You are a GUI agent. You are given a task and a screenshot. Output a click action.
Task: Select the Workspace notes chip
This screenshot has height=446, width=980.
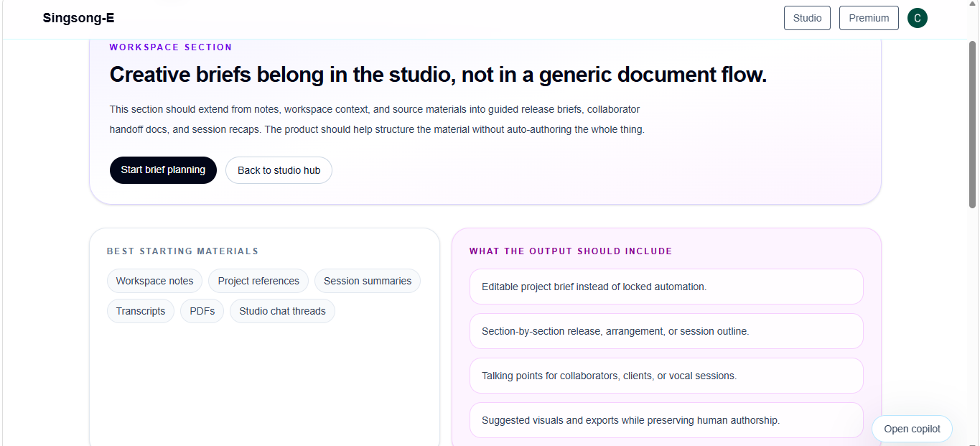pyautogui.click(x=154, y=281)
